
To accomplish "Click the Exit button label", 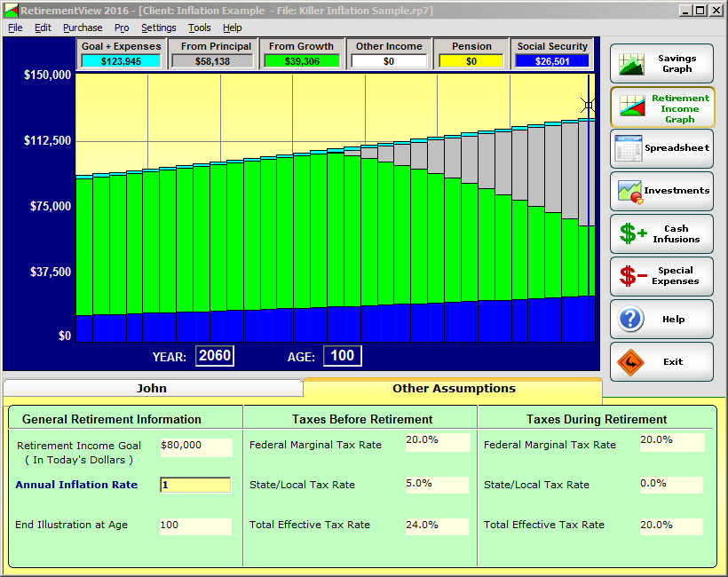I will coord(673,362).
